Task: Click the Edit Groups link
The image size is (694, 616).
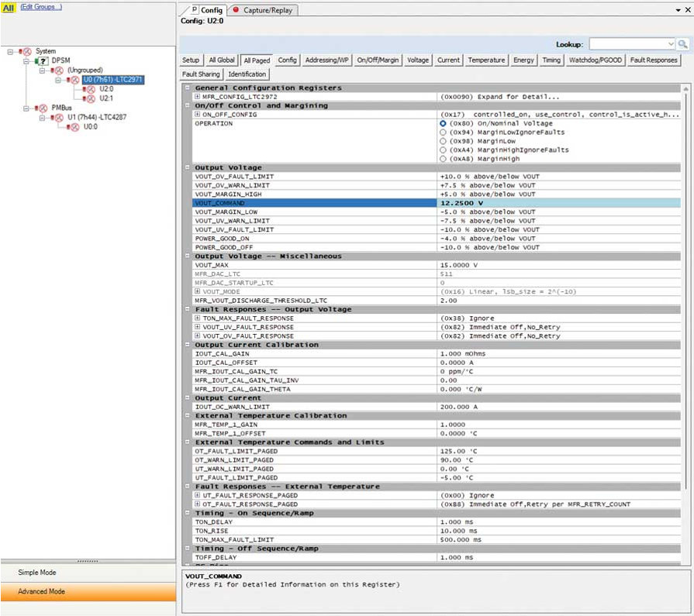Action: (41, 7)
